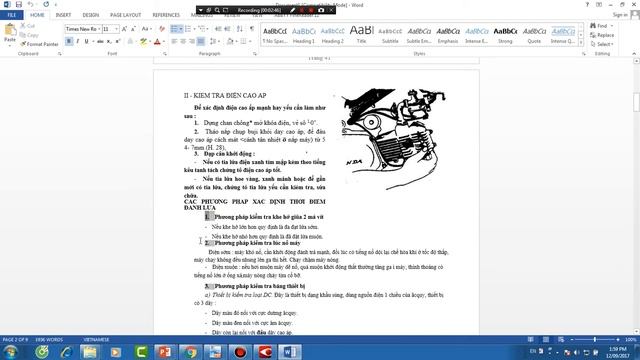Open Text Effects in Font group
Image resolution: width=640 pixels, height=360 pixels.
point(131,41)
